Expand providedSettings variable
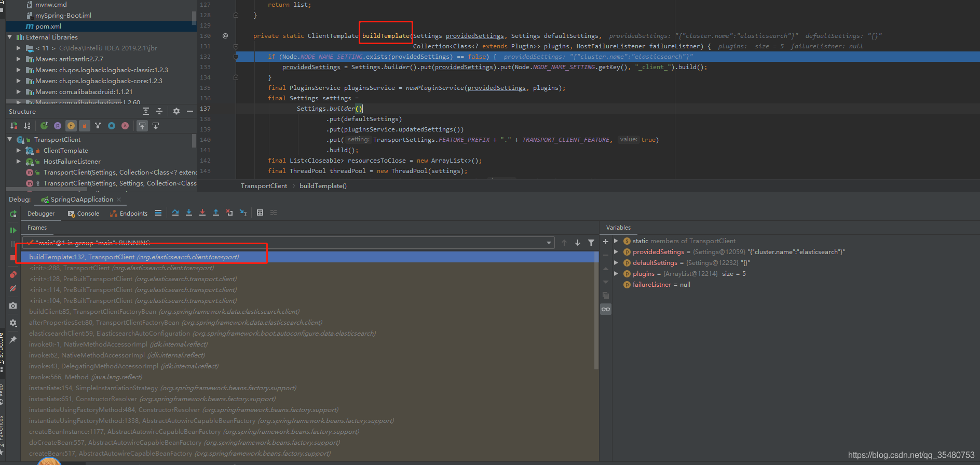 tap(616, 251)
